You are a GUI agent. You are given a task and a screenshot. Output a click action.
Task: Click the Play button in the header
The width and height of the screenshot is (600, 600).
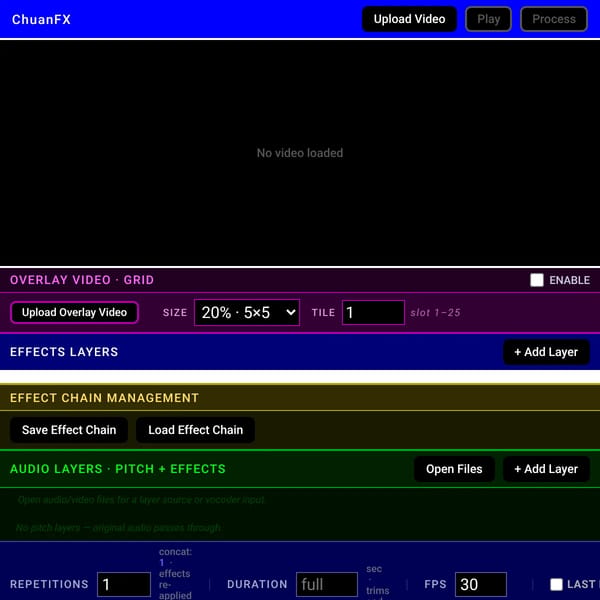488,19
